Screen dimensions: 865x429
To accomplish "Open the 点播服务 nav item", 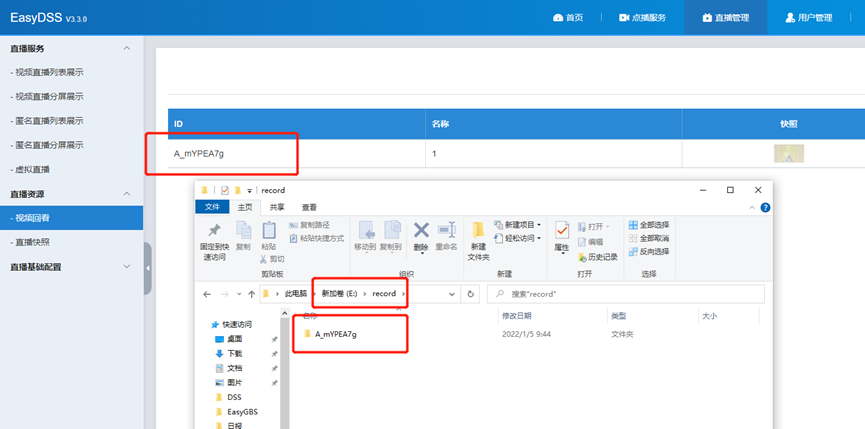I will point(643,18).
